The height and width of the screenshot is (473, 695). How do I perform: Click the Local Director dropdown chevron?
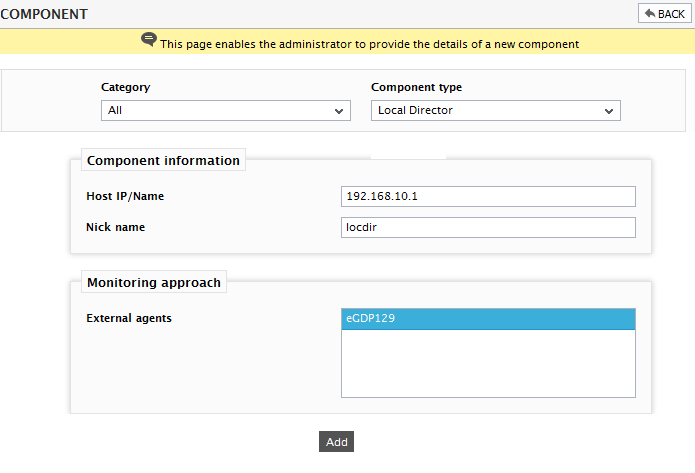[x=609, y=111]
